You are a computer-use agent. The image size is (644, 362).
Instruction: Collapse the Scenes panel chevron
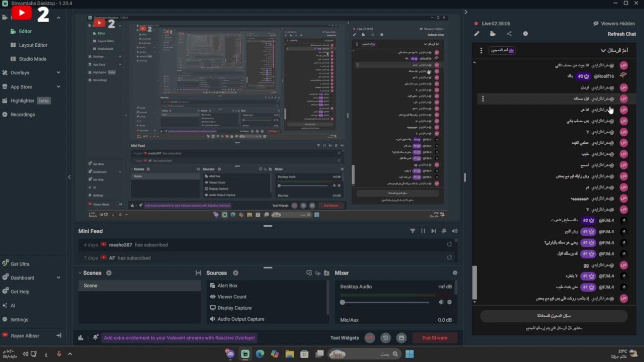click(79, 273)
